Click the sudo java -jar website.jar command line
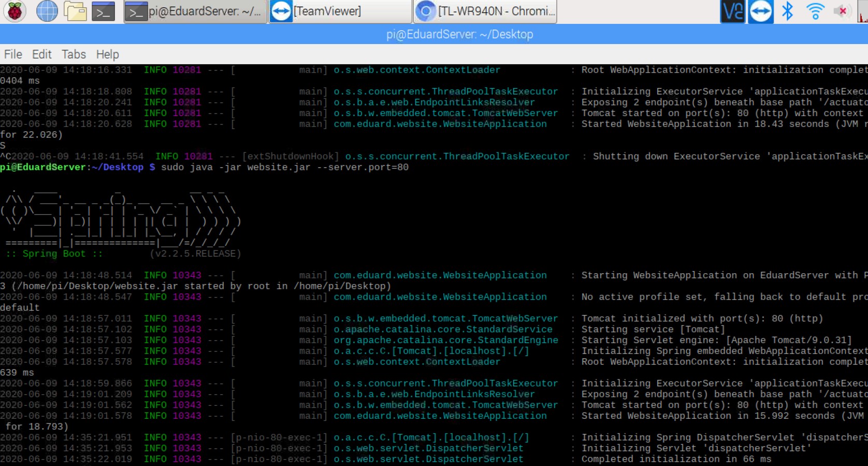This screenshot has height=466, width=868. 284,167
